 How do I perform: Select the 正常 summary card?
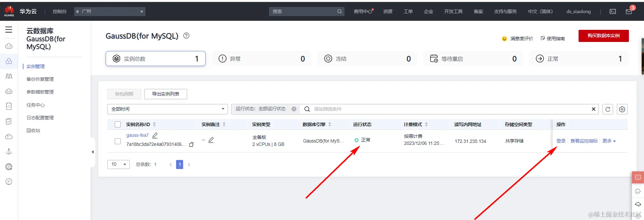(x=579, y=59)
